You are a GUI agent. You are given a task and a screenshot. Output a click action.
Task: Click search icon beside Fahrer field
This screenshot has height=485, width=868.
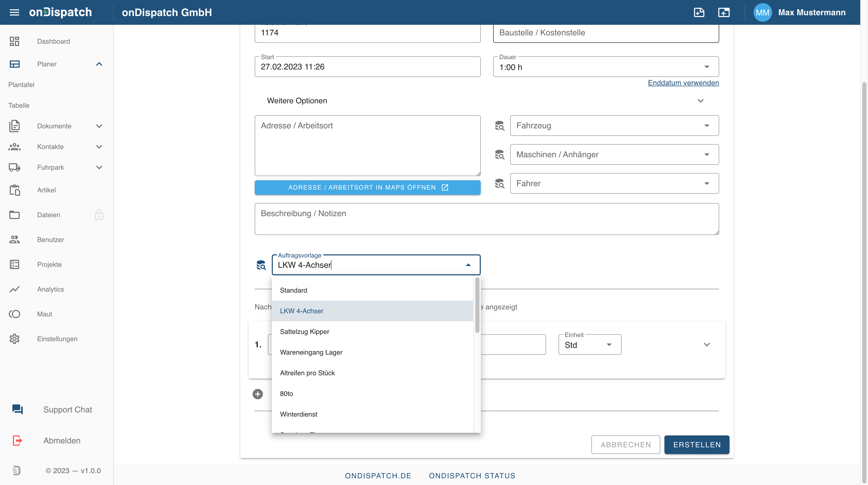click(499, 184)
